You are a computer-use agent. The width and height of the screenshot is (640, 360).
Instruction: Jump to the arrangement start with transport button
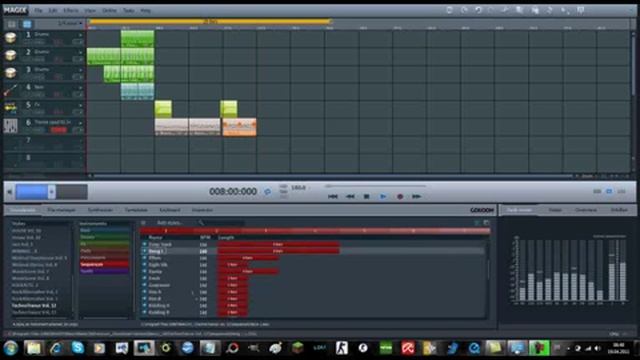coord(333,196)
